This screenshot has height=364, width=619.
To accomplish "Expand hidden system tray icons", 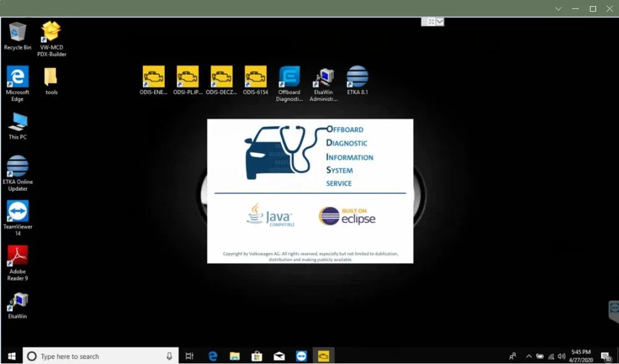I will (x=529, y=356).
